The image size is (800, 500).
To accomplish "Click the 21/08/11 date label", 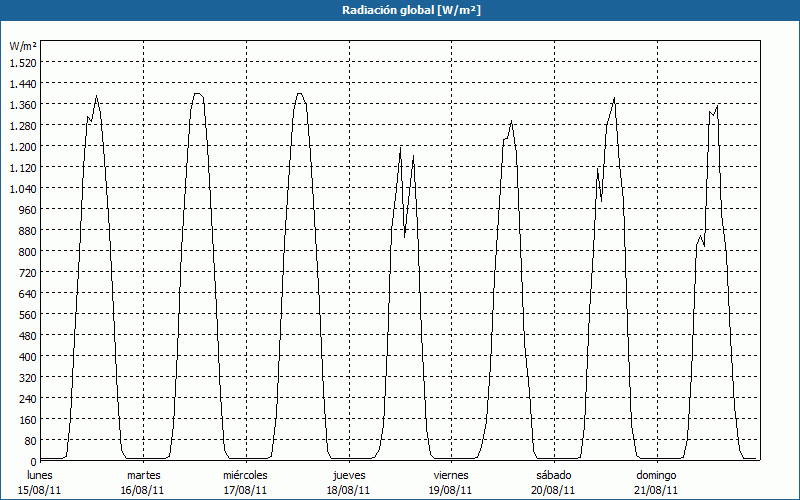I will point(656,490).
